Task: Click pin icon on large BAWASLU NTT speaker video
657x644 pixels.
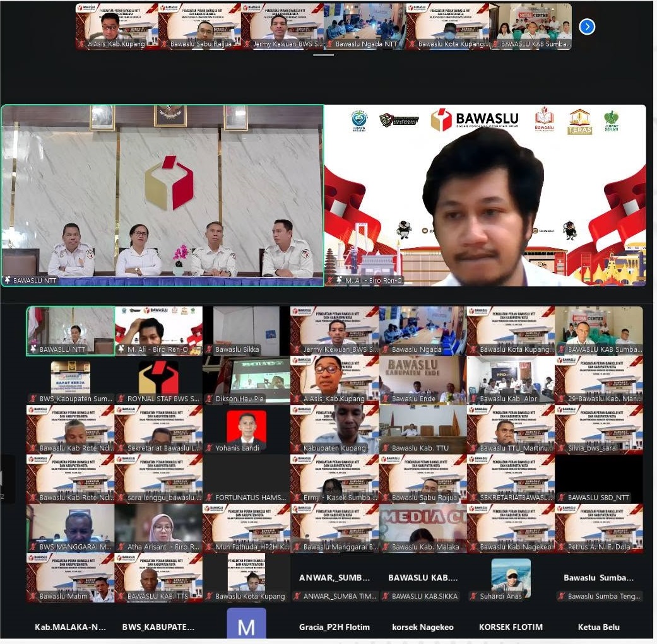Action: click(x=7, y=280)
